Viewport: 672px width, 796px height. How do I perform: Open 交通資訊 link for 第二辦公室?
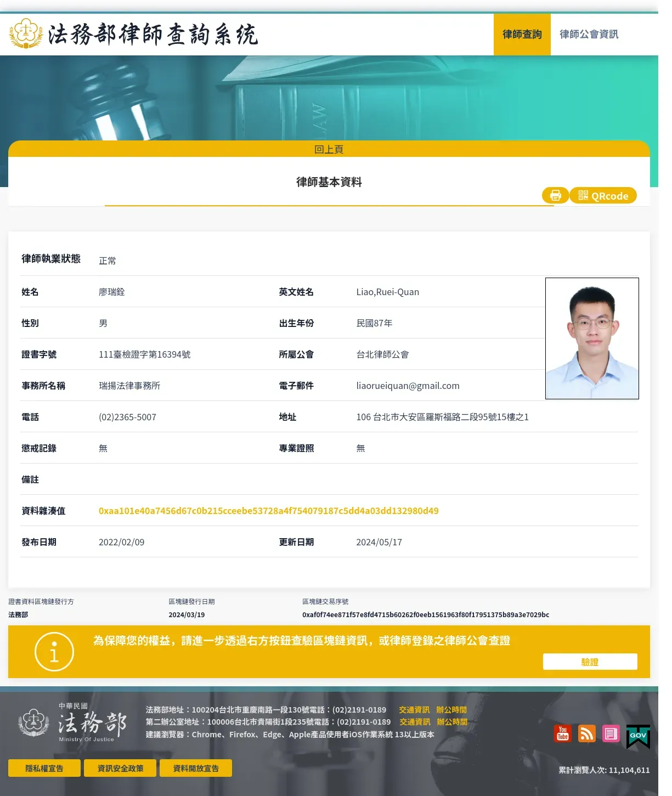pos(415,722)
